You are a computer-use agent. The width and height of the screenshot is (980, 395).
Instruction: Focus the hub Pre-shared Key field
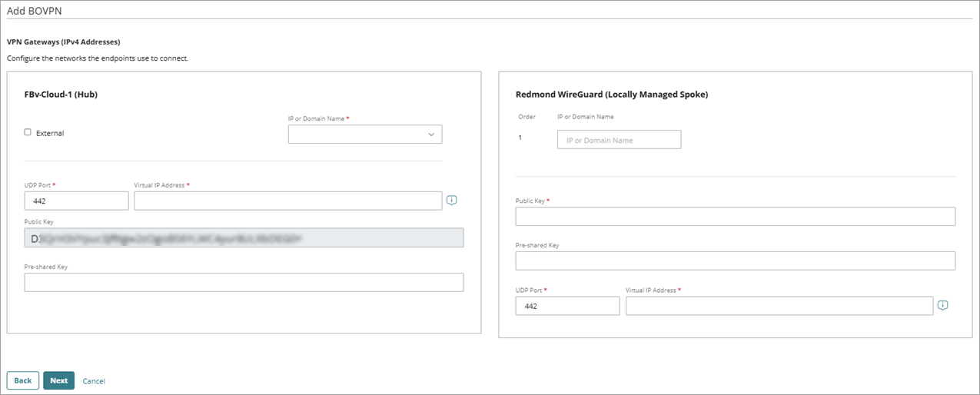244,282
